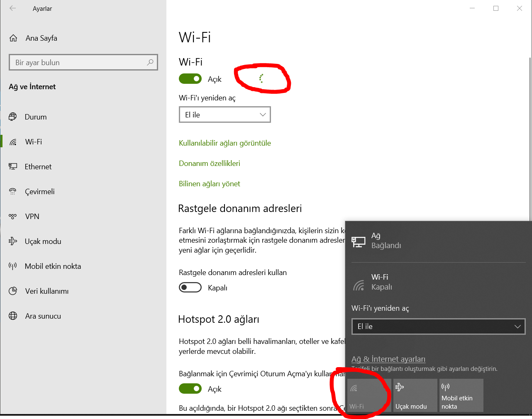Select the Ethernet monitor icon in sidebar
Image resolution: width=532 pixels, height=419 pixels.
(x=13, y=166)
